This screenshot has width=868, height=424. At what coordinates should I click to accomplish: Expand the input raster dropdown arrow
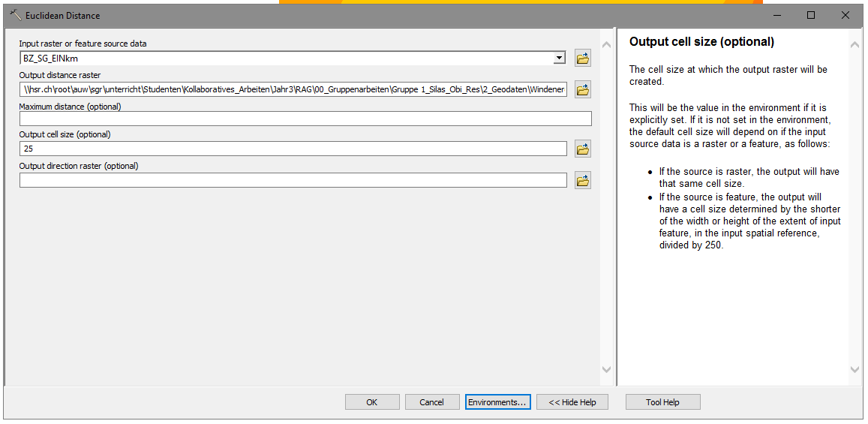[559, 59]
